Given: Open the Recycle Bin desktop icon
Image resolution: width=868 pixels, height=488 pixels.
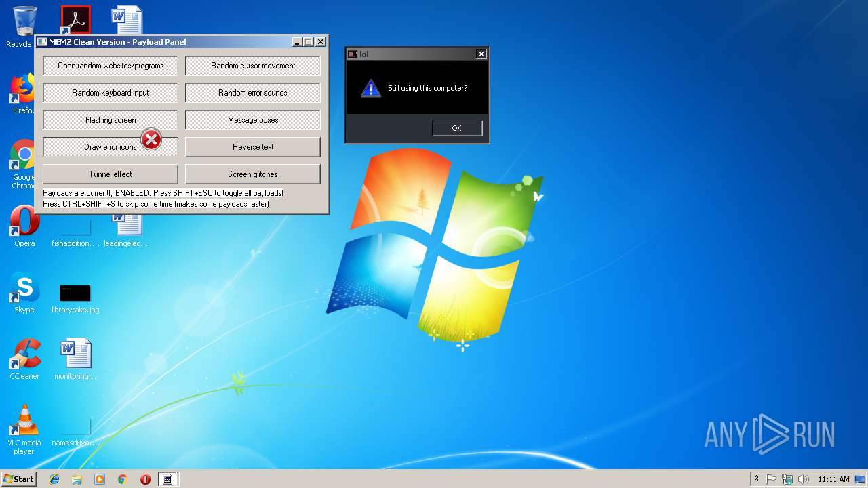Looking at the screenshot, I should click(x=24, y=26).
